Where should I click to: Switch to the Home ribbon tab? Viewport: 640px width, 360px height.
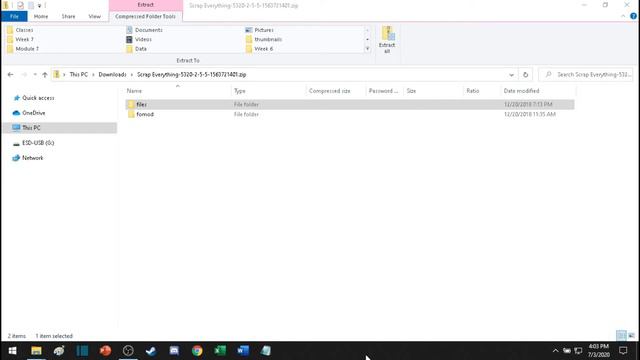[x=41, y=16]
